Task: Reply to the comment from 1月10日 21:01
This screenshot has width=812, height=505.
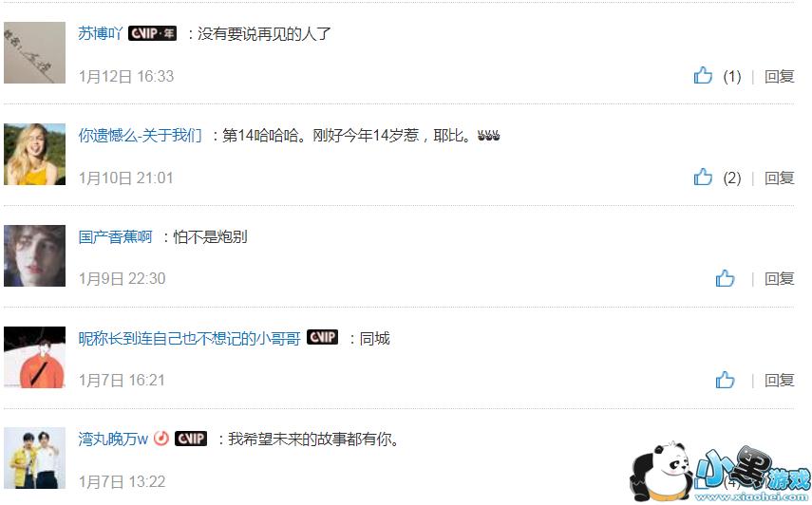Action: pos(780,178)
